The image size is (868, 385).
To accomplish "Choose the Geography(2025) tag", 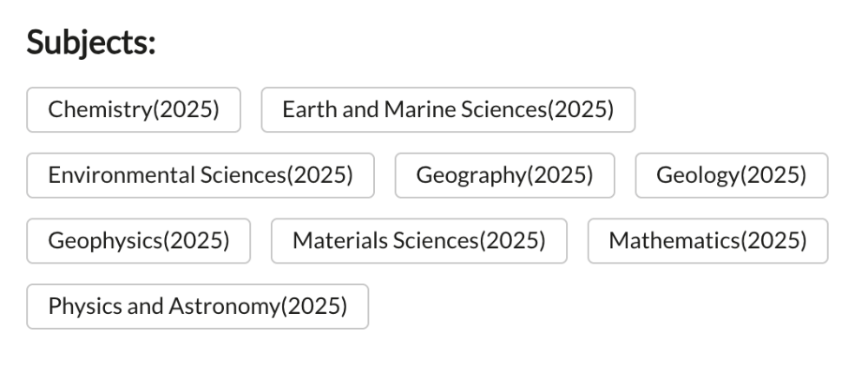I will 504,175.
